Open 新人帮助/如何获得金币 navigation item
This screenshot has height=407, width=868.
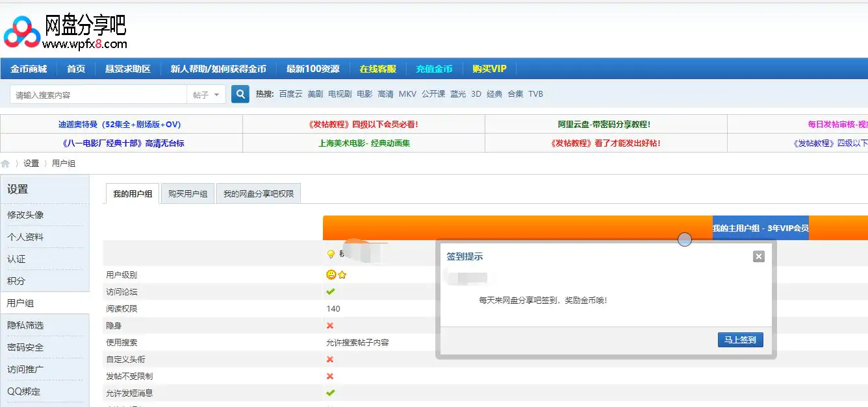pos(218,69)
